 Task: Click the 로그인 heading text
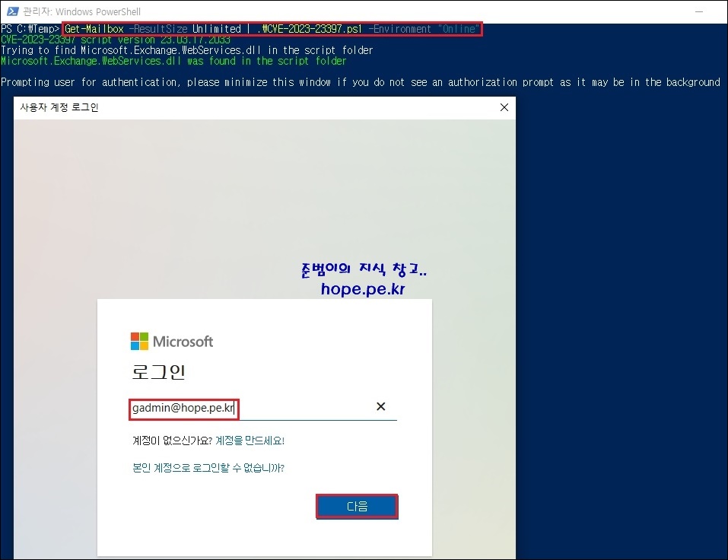[158, 372]
